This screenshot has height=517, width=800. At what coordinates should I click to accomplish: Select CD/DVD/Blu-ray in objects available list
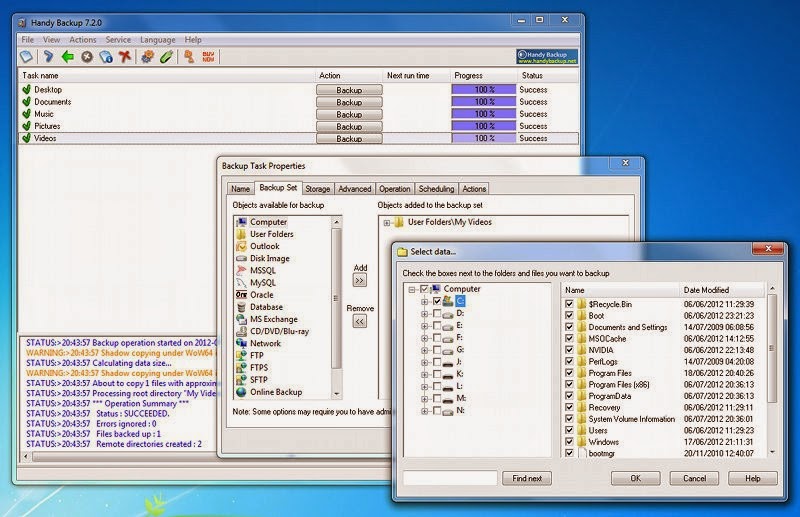279,331
